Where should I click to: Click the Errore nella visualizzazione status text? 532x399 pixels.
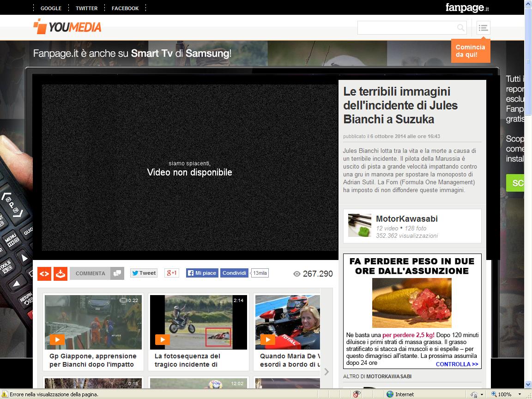[x=54, y=394]
